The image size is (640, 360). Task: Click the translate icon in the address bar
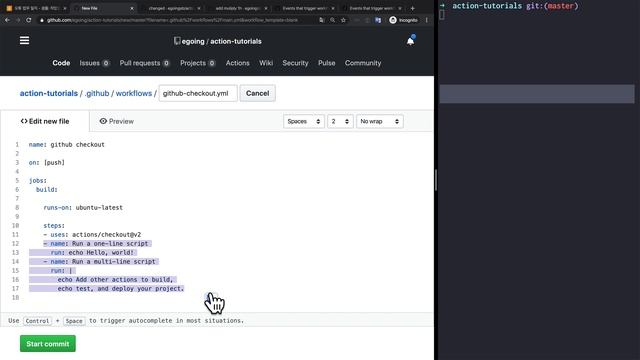tap(322, 20)
